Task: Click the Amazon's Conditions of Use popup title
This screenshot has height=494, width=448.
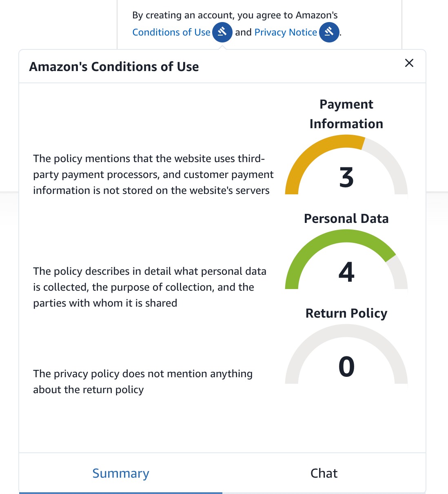Action: click(x=114, y=67)
